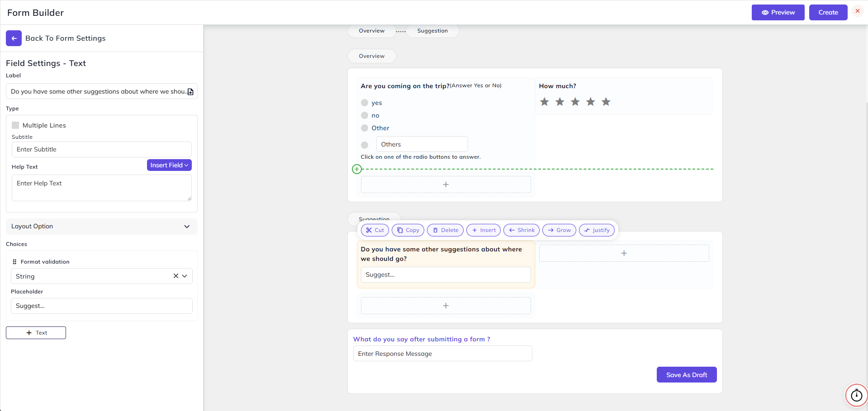Click Copy in the field toolbar
Image resolution: width=868 pixels, height=411 pixels.
tap(408, 230)
